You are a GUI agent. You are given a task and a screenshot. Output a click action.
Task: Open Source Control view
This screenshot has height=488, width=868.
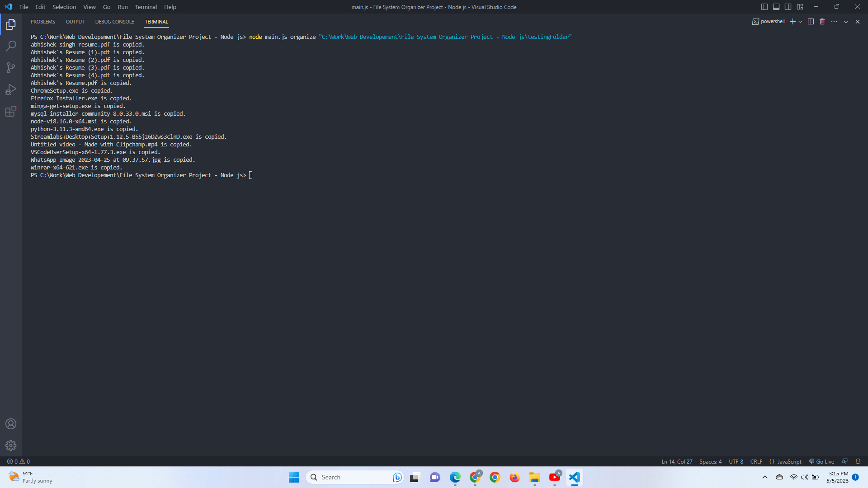click(11, 68)
